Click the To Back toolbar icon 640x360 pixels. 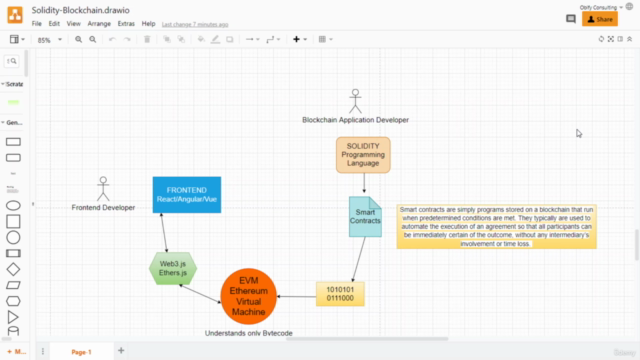click(x=181, y=39)
